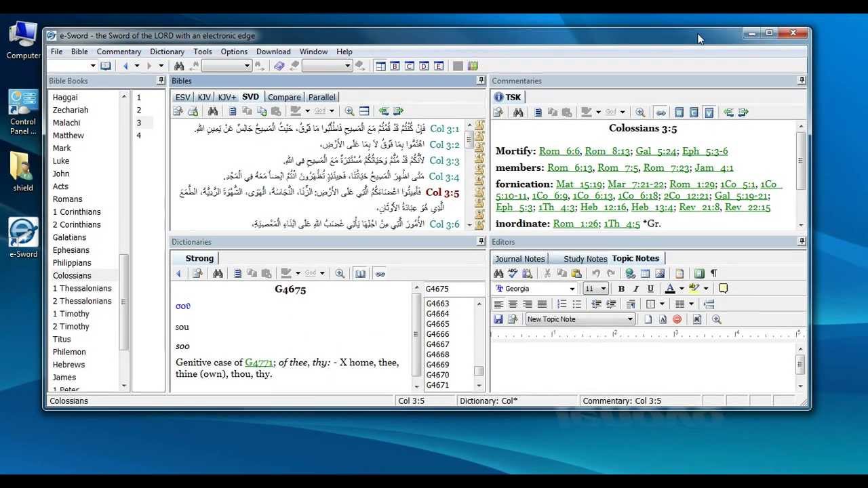Toggle the Commentaries verse comments V icon

pyautogui.click(x=709, y=112)
